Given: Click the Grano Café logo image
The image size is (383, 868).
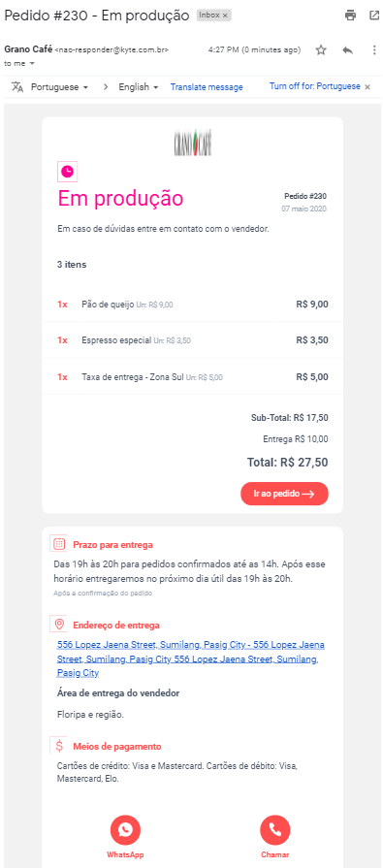Looking at the screenshot, I should point(193,143).
